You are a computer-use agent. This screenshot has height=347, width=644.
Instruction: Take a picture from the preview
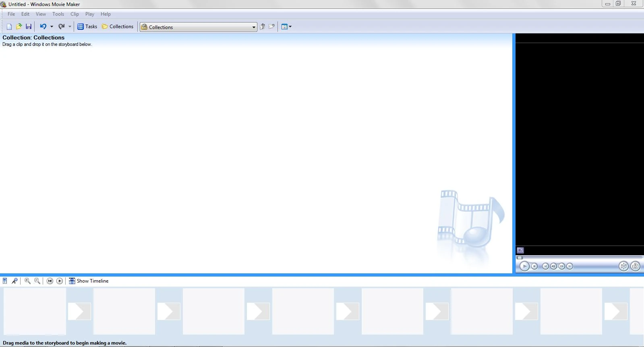coord(635,266)
